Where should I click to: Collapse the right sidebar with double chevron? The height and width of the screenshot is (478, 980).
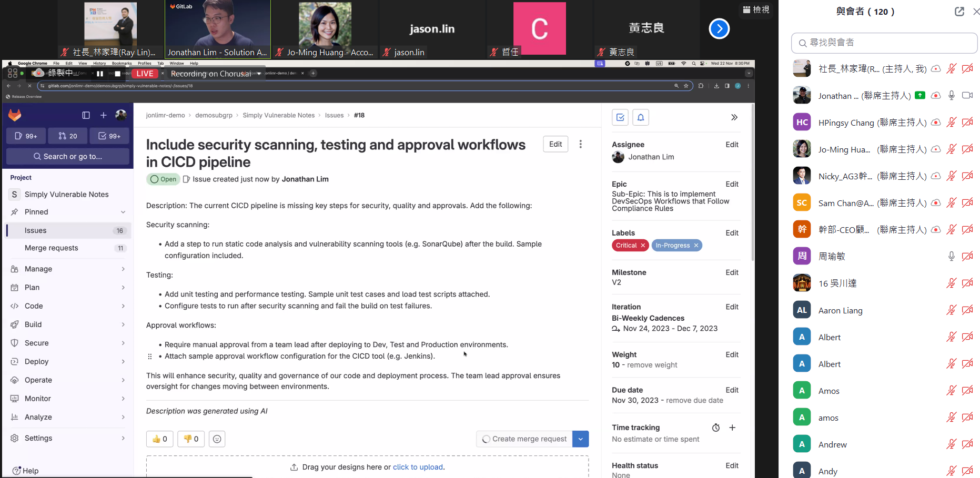[x=734, y=117]
